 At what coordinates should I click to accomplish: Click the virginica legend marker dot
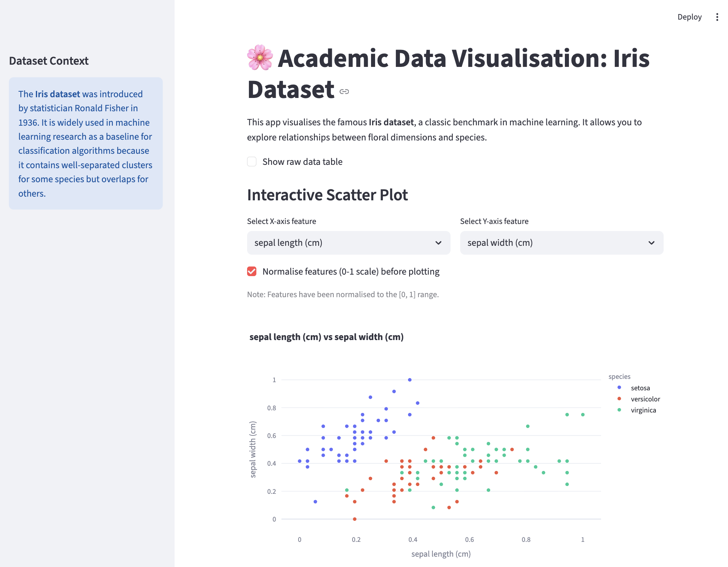619,410
